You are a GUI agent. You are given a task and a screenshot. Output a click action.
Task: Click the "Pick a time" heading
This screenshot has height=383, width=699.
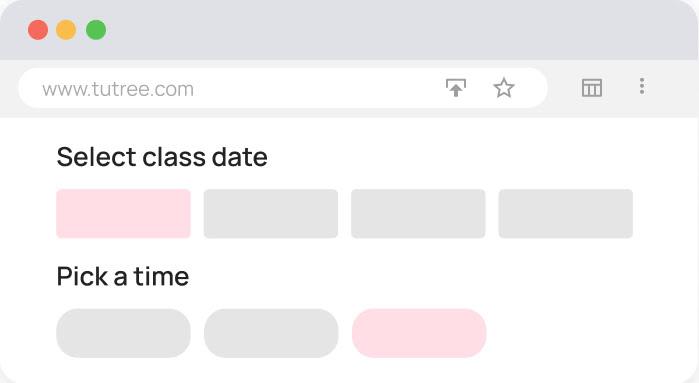(x=123, y=276)
